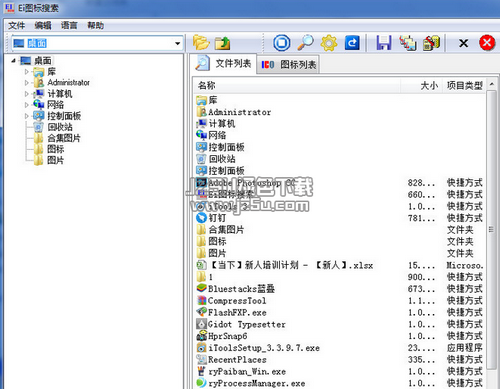The height and width of the screenshot is (389, 500).
Task: Click the black X delete icon
Action: tap(463, 43)
